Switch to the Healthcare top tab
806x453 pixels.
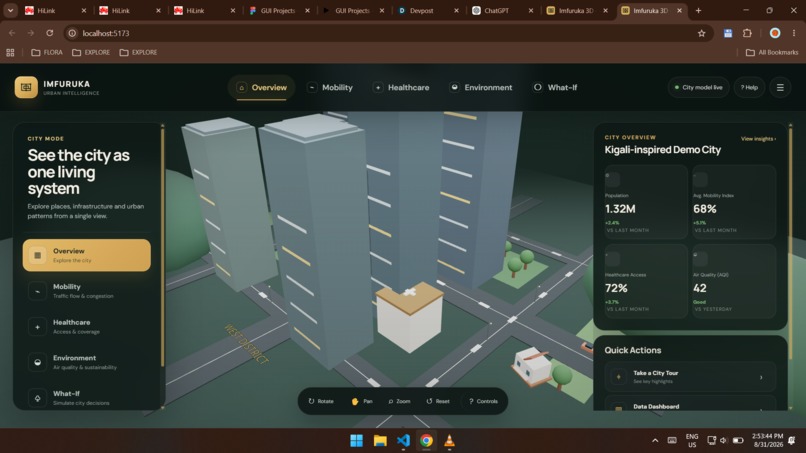pos(401,87)
